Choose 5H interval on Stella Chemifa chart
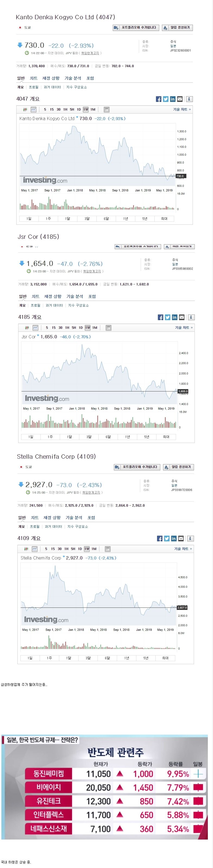The width and height of the screenshot is (213, 868). tap(73, 549)
